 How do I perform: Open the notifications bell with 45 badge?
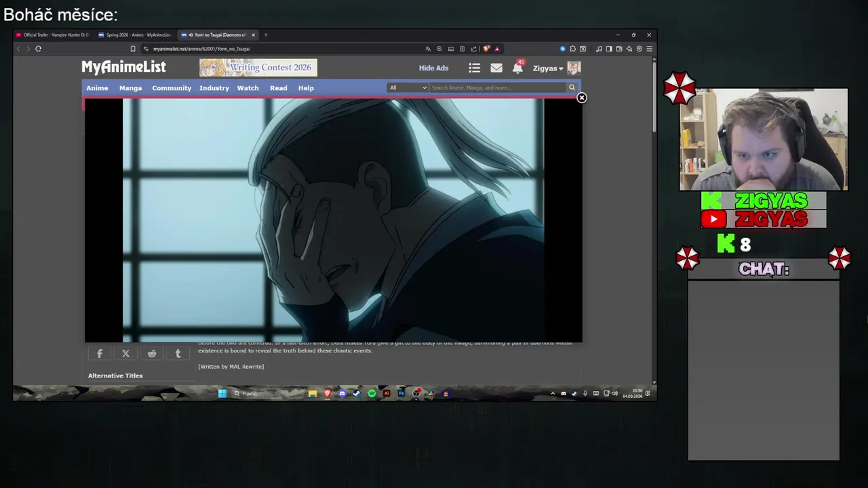click(518, 67)
